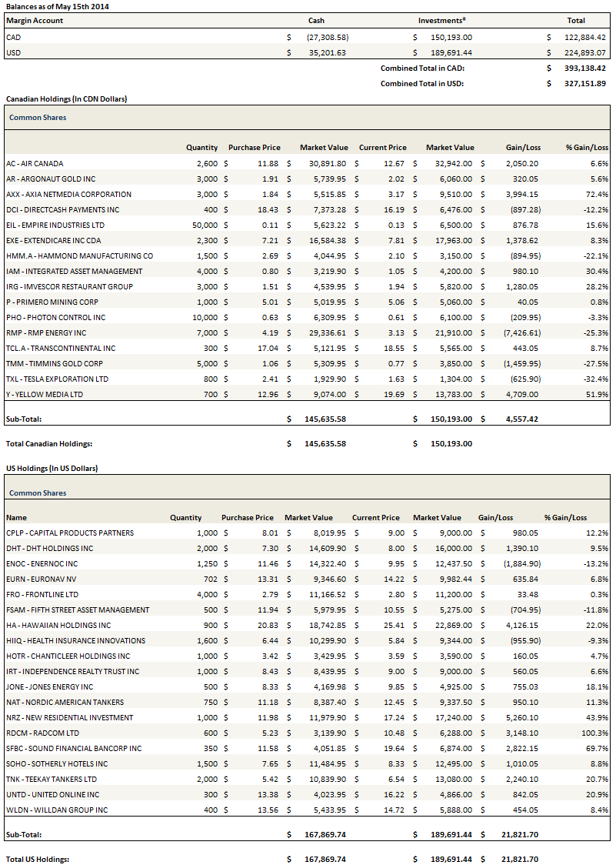This screenshot has width=616, height=865.
Task: Select the Canadian Holdings (In CDN Dollars) heading
Action: [66, 99]
